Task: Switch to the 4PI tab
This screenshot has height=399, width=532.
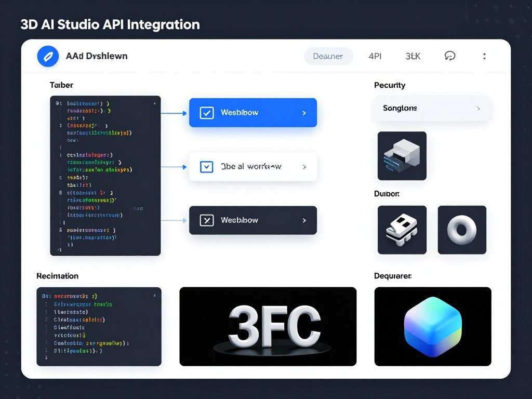Action: (x=375, y=56)
